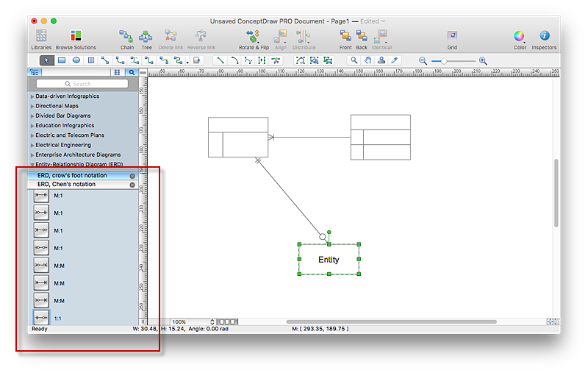Toggle library search button
588x373 pixels.
point(132,72)
